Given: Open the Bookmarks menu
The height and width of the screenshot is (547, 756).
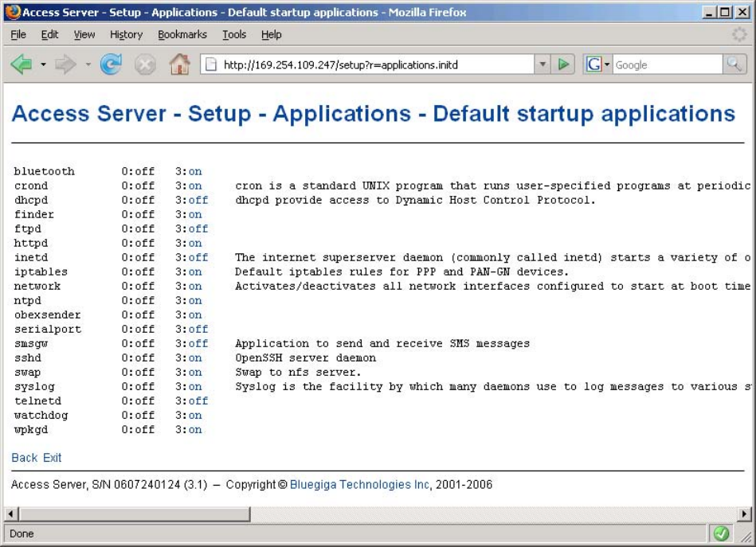Looking at the screenshot, I should 182,35.
